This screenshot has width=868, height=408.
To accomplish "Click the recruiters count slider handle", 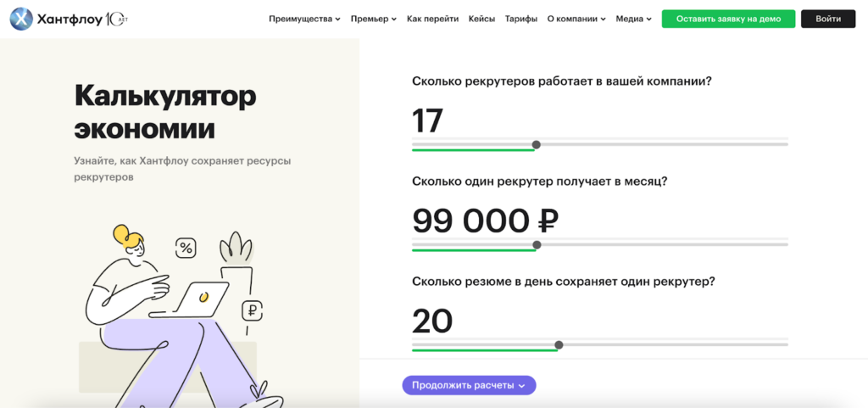I will point(536,145).
